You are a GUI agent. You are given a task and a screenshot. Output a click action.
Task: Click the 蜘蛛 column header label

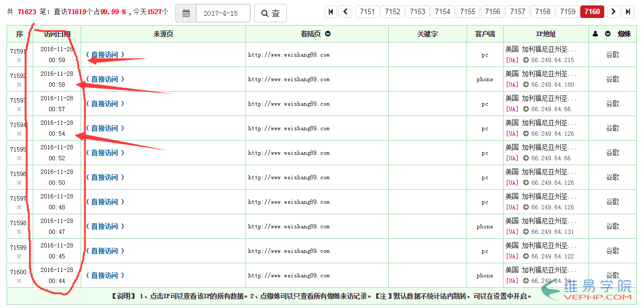pos(624,34)
